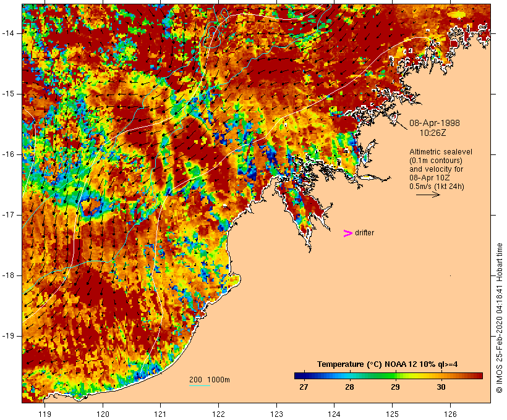Click the longitude axis label '125'
This screenshot has height=420, width=507.
click(393, 414)
